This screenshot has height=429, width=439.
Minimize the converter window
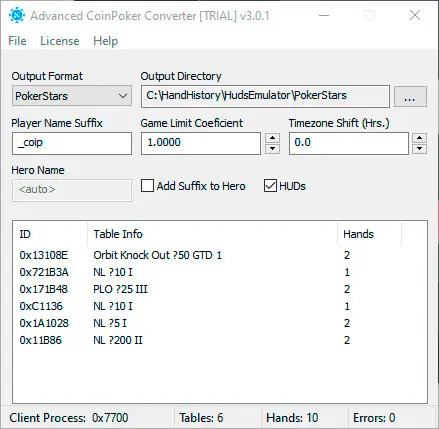coord(324,15)
